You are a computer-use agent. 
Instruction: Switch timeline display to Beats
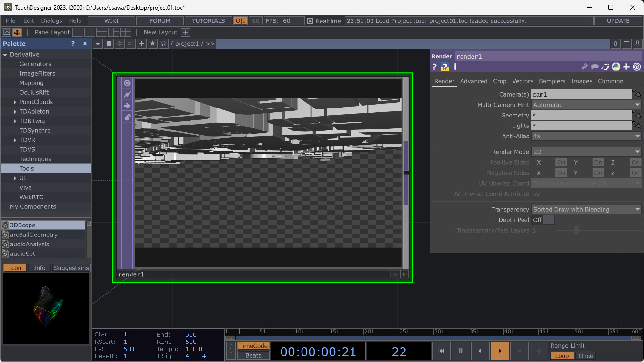pyautogui.click(x=253, y=355)
